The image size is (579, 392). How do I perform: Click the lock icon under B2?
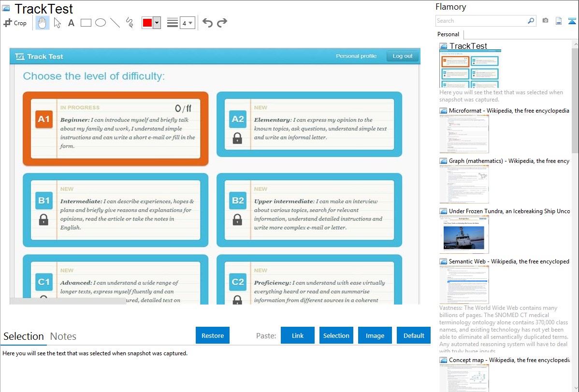click(x=237, y=219)
